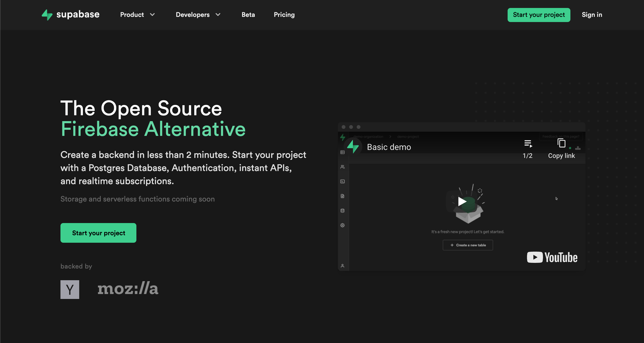The image size is (644, 343).
Task: Select the Authentication users icon in the sidebar
Action: (x=342, y=167)
